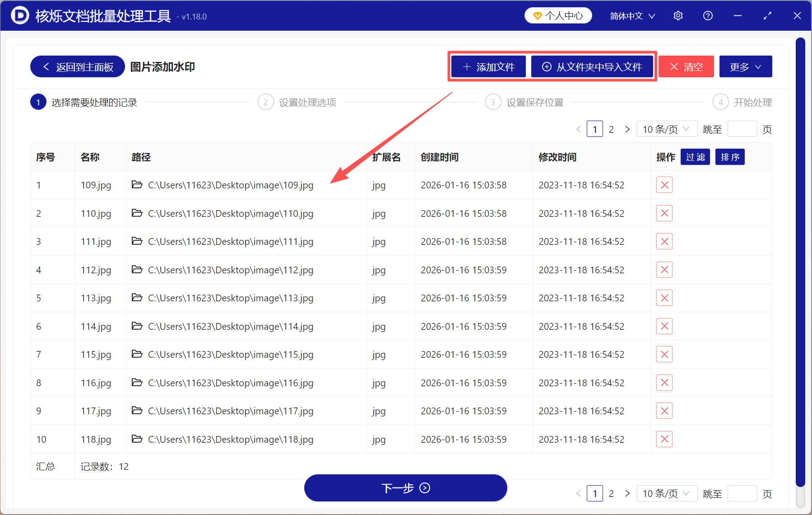Click the app logo icon top left
The width and height of the screenshot is (812, 515).
[19, 15]
